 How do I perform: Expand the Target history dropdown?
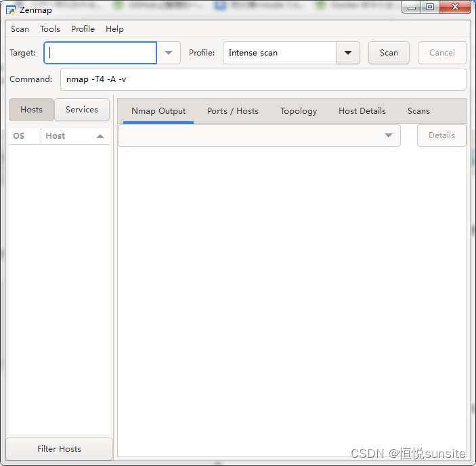point(169,53)
